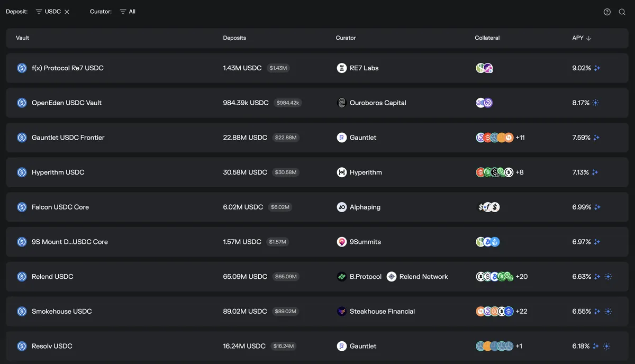Click the Ouroboros Capital curator logo
The height and width of the screenshot is (364, 635).
pyautogui.click(x=342, y=103)
